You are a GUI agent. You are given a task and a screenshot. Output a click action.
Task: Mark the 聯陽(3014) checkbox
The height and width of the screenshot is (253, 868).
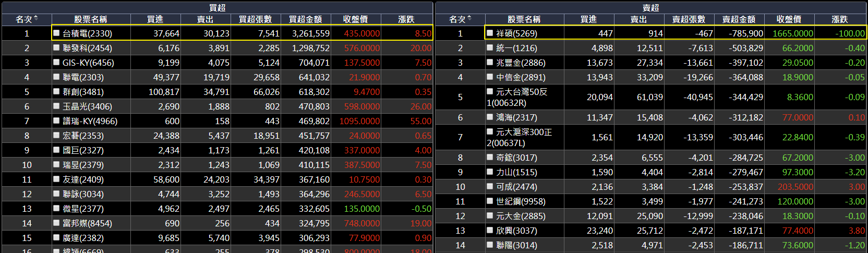[490, 245]
